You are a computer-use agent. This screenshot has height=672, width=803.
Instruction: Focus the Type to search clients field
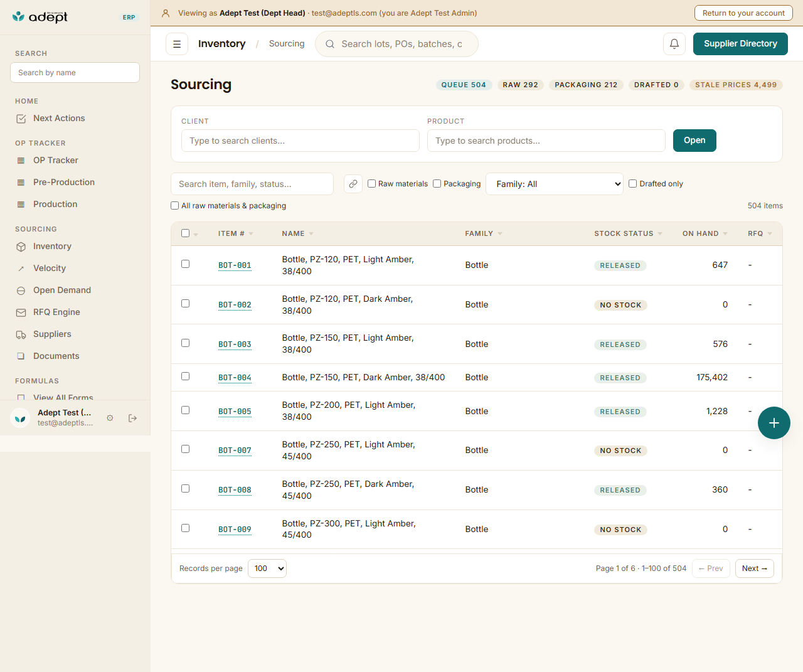pyautogui.click(x=300, y=141)
